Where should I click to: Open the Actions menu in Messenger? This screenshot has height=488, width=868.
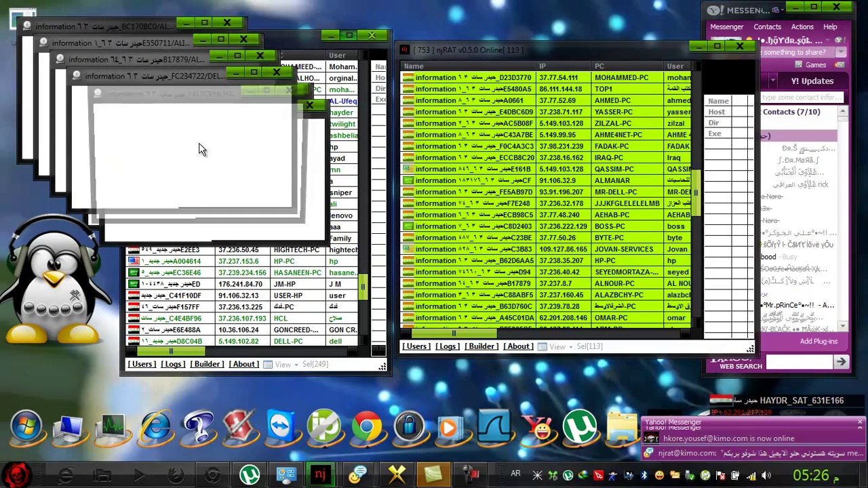(x=802, y=27)
